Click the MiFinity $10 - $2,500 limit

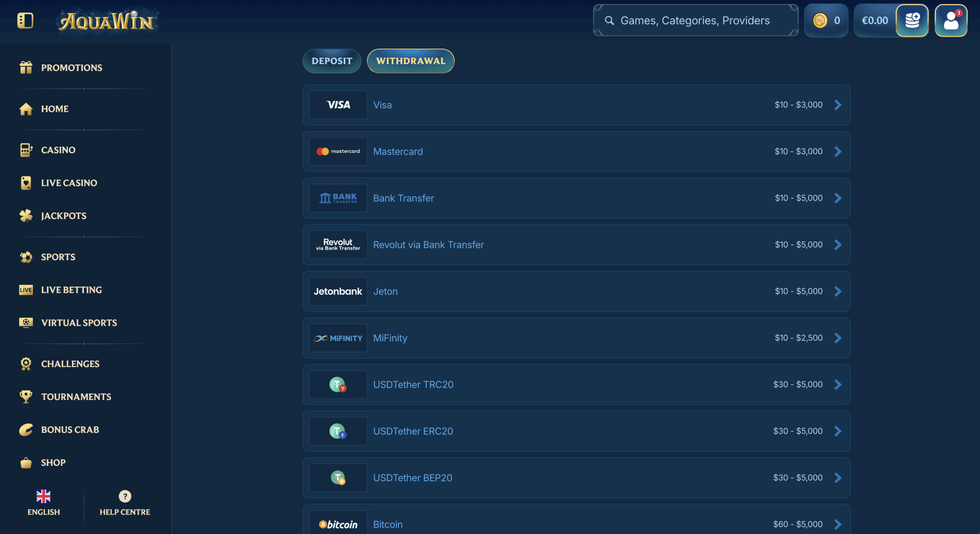(x=799, y=338)
